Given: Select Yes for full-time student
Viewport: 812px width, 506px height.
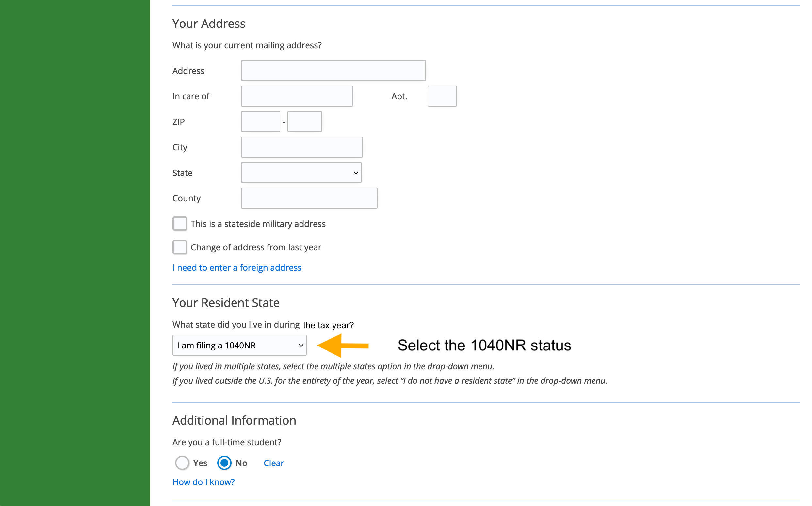Looking at the screenshot, I should coord(181,463).
